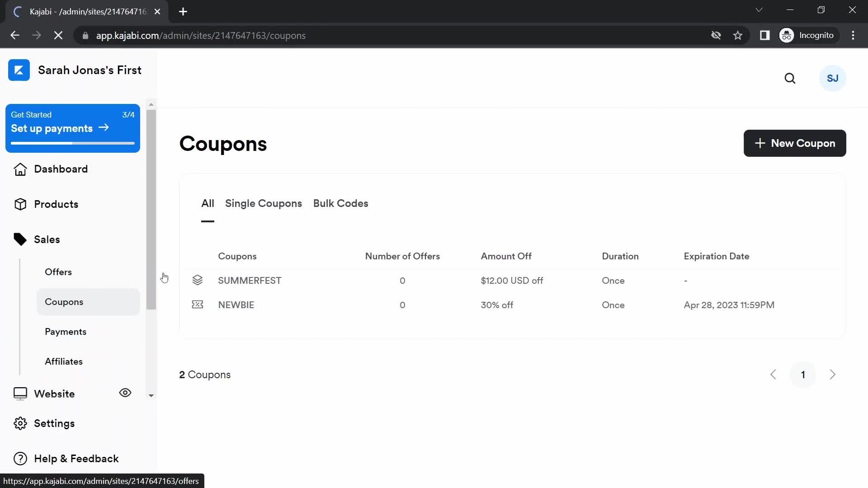The height and width of the screenshot is (488, 868).
Task: Click the SJ user avatar icon
Action: 833,78
